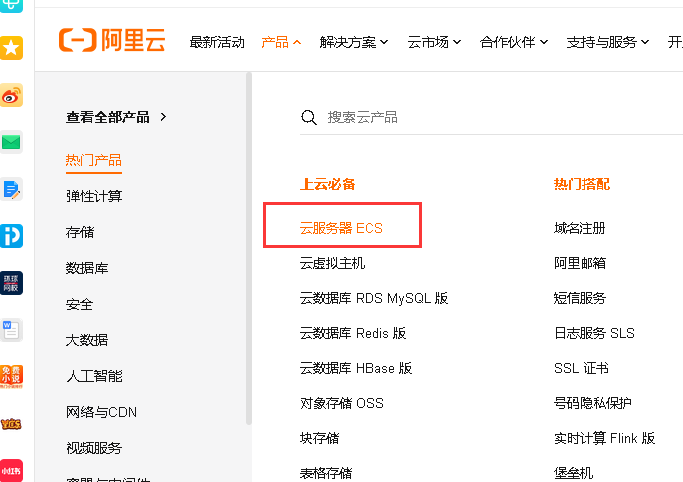This screenshot has width=683, height=482.
Task: Open 云数据库 HBase 版 link
Action: [x=356, y=368]
